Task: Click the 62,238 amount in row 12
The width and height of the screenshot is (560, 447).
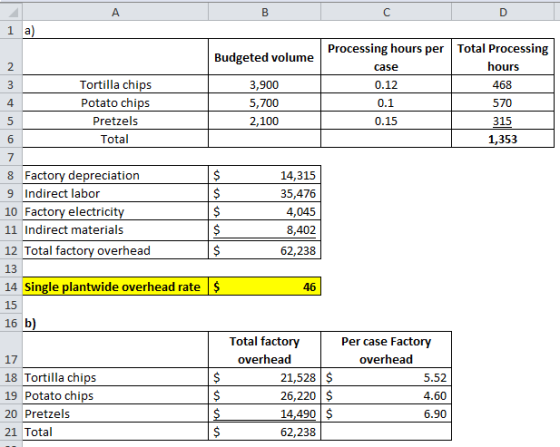Action: pos(265,250)
